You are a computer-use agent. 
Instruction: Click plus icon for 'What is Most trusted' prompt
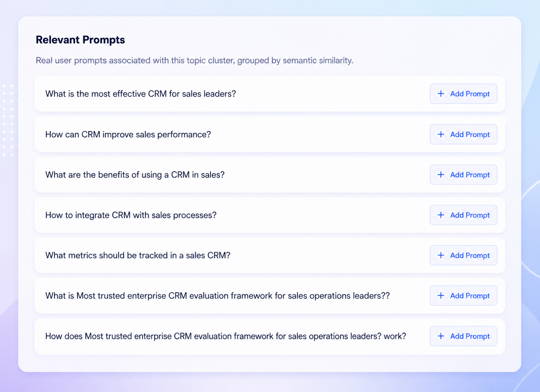pos(441,296)
